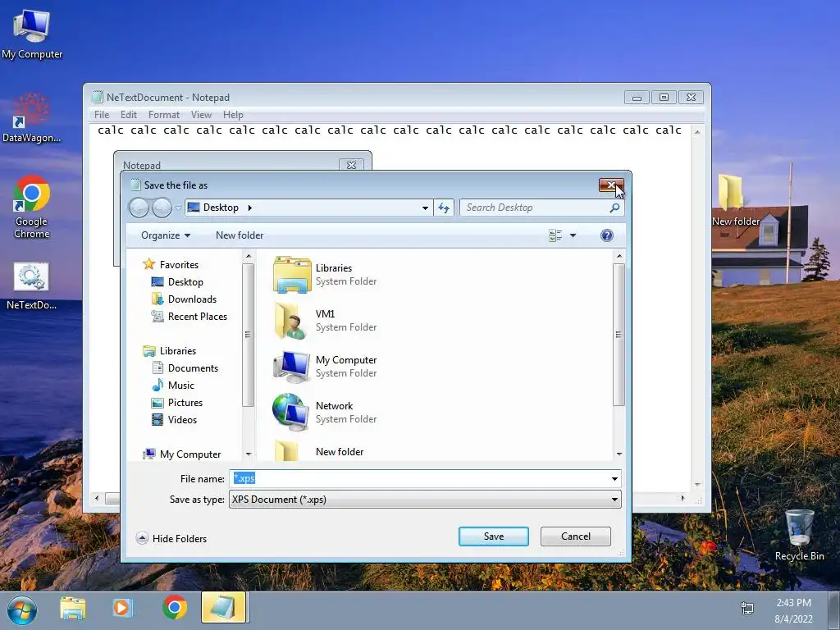
Task: Click the Search Desktop field
Action: [x=536, y=208]
